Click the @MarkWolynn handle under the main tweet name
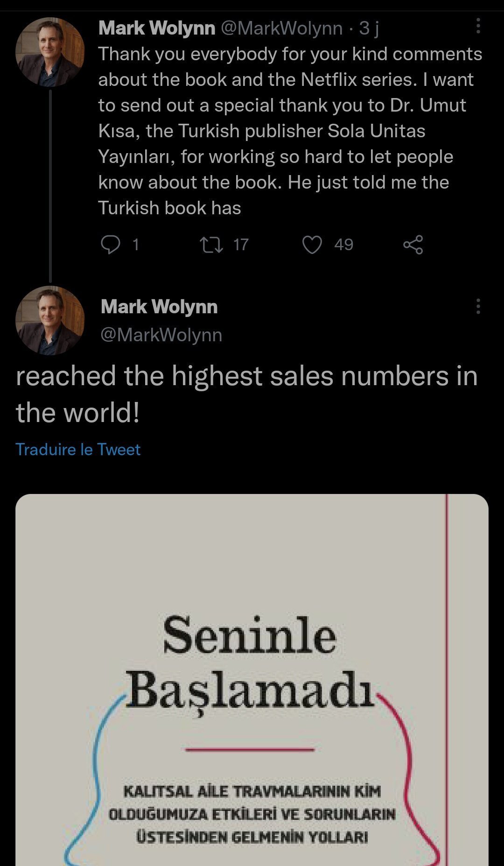504x866 pixels. [161, 335]
